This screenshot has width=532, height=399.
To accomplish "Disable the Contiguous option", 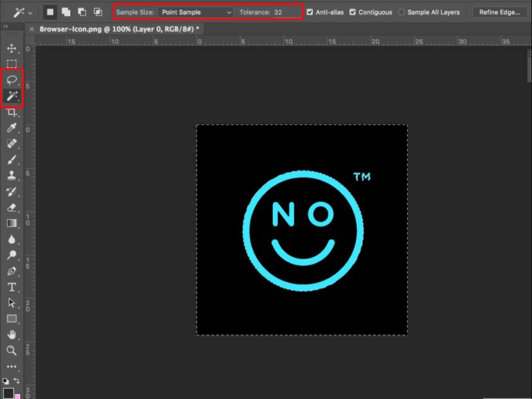I will pos(352,11).
